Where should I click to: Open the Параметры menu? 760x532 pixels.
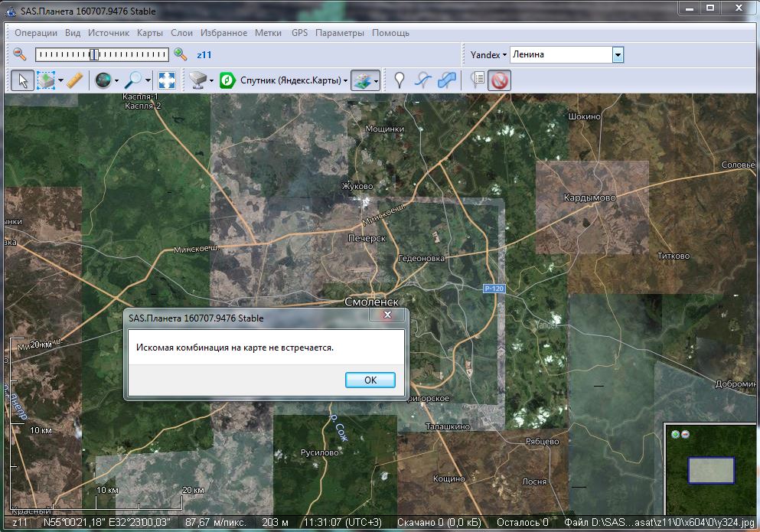click(x=339, y=33)
